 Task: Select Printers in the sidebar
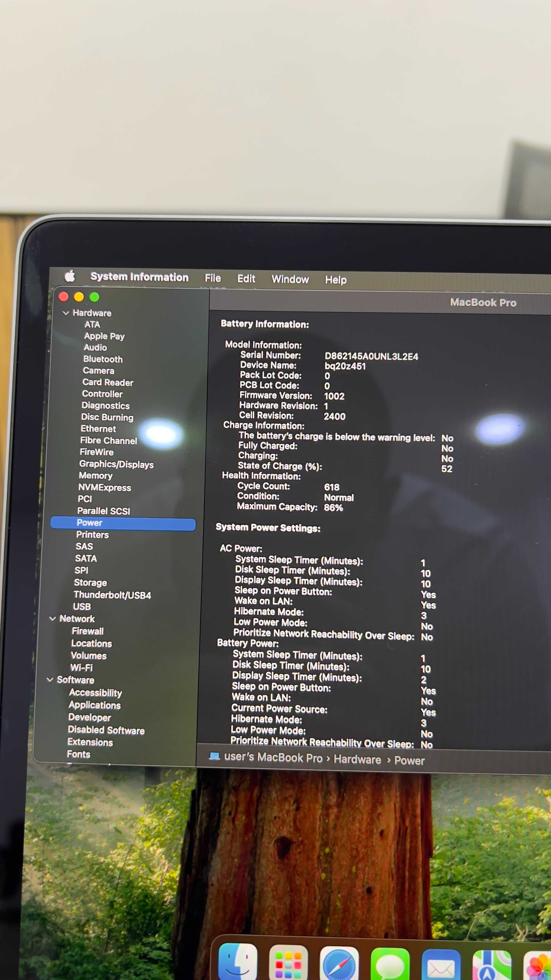[92, 534]
